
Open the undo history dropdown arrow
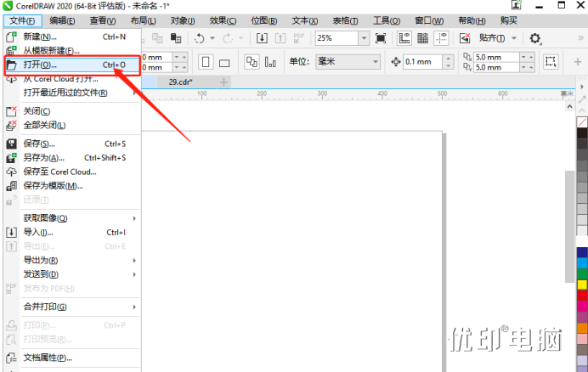[212, 38]
